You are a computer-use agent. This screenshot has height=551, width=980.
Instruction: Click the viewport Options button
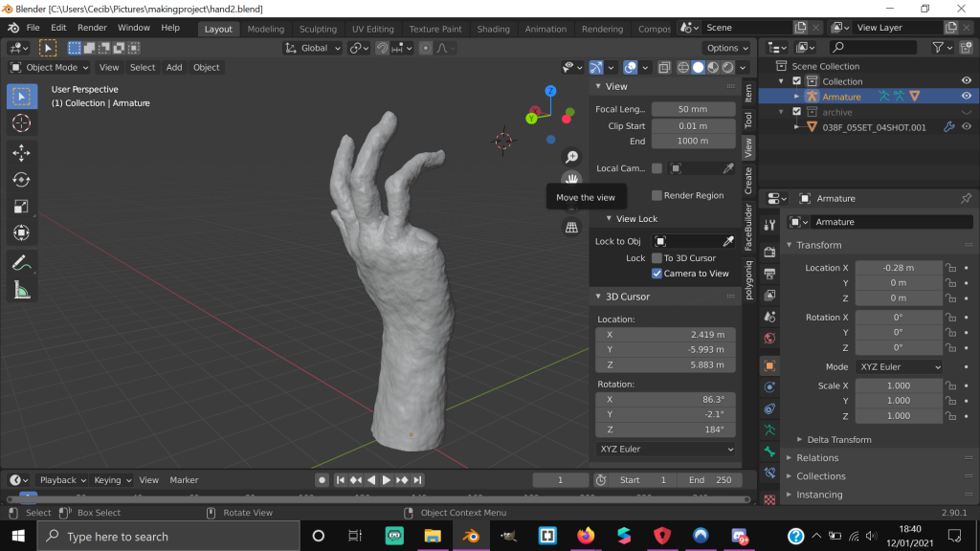point(726,48)
